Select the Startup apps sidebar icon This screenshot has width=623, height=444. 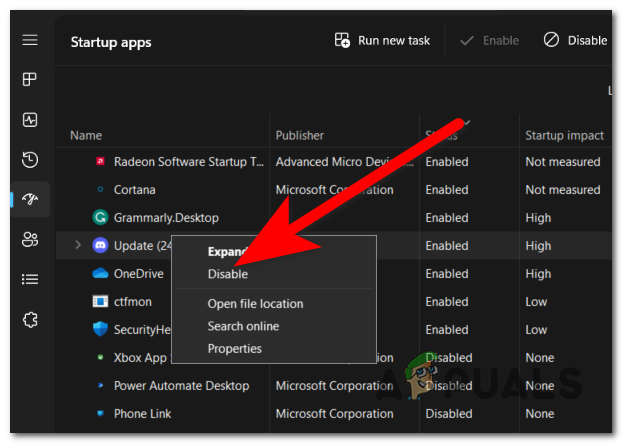30,199
